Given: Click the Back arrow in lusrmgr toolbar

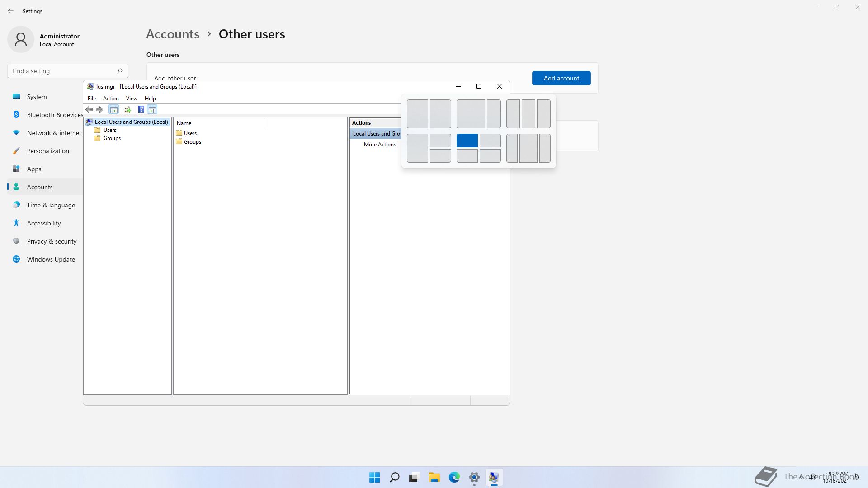Looking at the screenshot, I should [x=89, y=109].
